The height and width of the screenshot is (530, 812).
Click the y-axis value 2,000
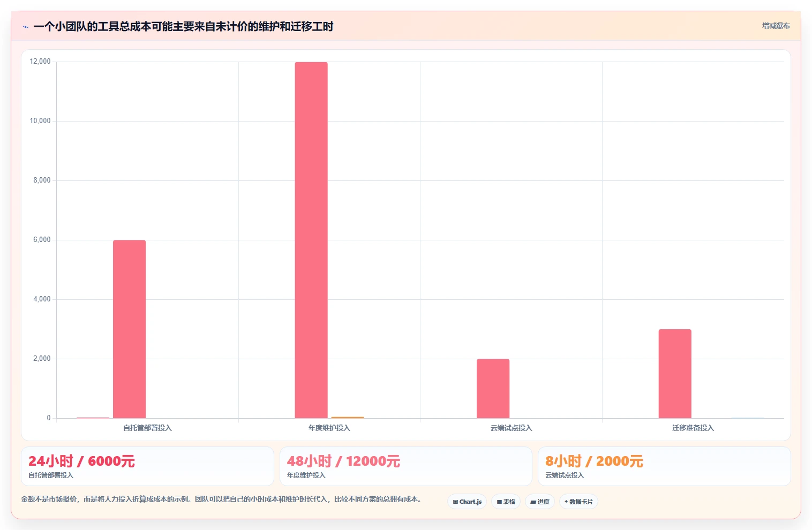click(42, 359)
